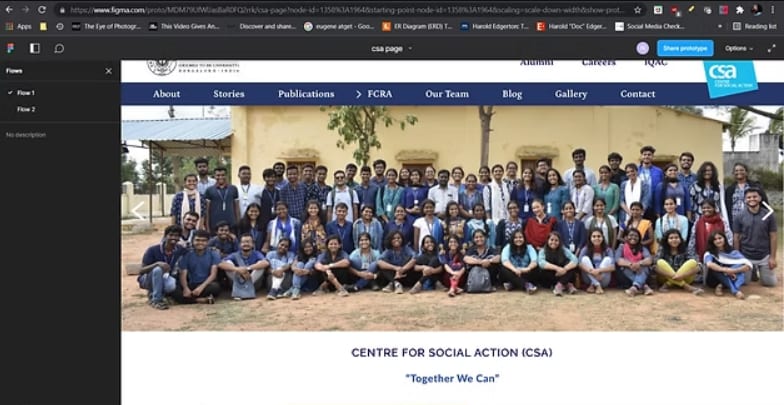Screen dimensions: 784x405
Task: Show the next carousel slide arrow
Action: coord(768,211)
